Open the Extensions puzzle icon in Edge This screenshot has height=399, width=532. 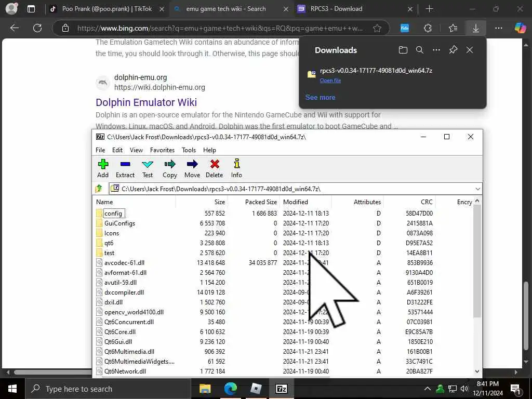pyautogui.click(x=428, y=28)
